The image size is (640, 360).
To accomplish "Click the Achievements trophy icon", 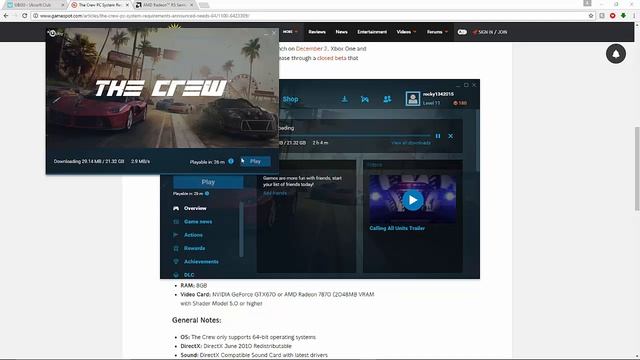I will [176, 262].
